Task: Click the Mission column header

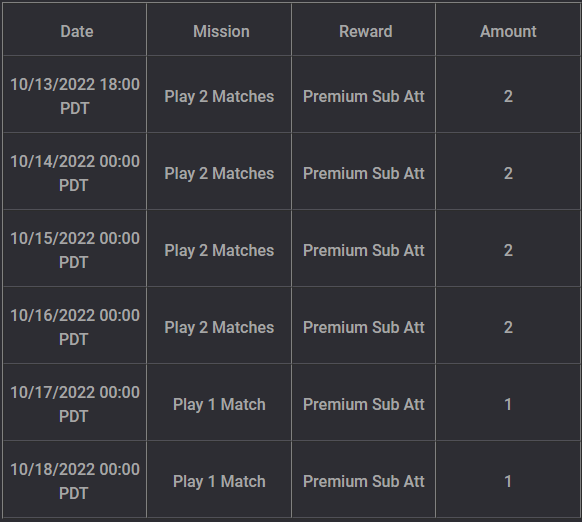Action: (221, 31)
